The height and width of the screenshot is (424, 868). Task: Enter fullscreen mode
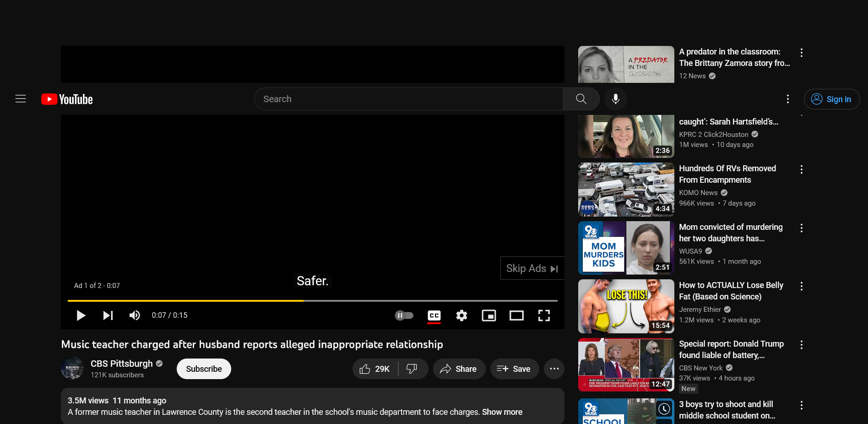pyautogui.click(x=544, y=315)
